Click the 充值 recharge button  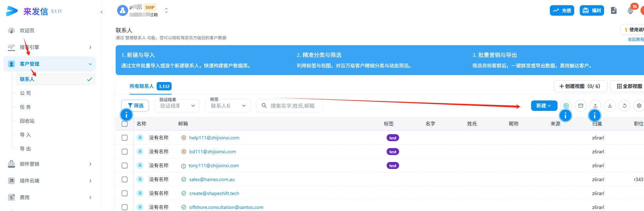coord(562,10)
